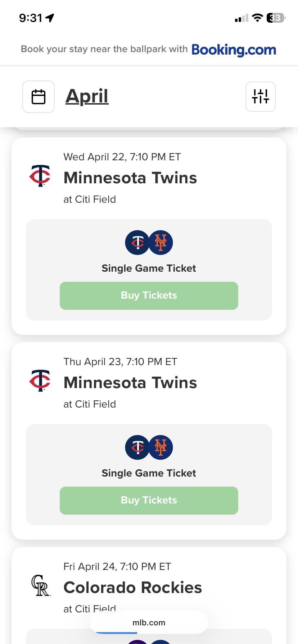Open the mlb.com address bar
Viewport: 298px width, 644px height.
(x=149, y=622)
